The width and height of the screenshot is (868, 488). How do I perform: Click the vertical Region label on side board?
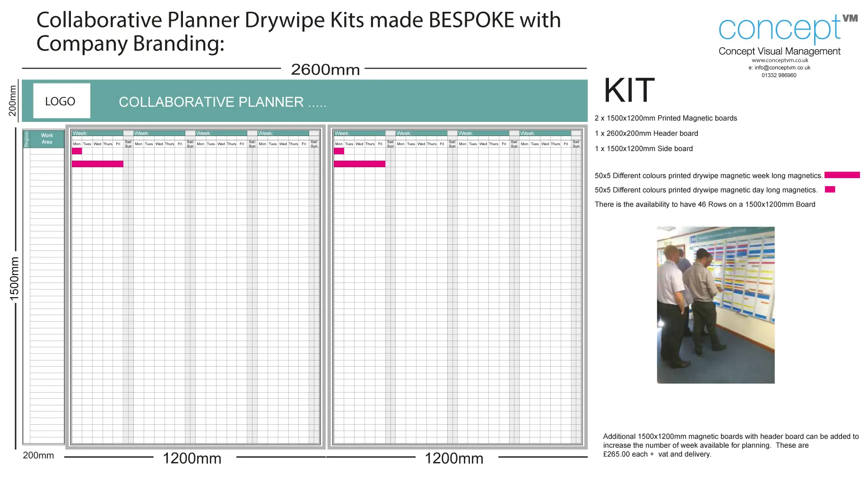coord(26,139)
